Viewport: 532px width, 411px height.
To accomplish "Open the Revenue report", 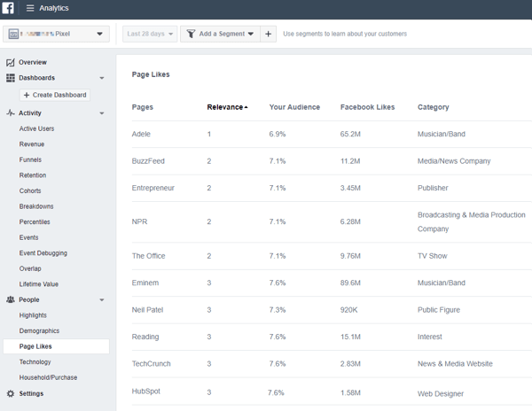I will 32,144.
